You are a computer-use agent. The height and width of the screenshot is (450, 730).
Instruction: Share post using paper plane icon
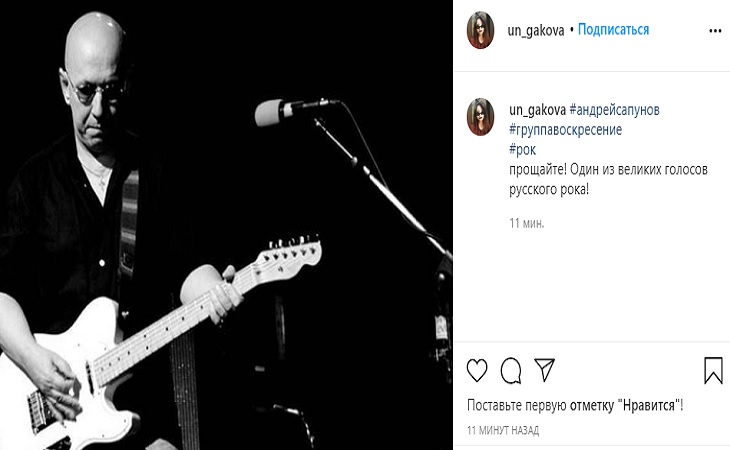coord(544,370)
